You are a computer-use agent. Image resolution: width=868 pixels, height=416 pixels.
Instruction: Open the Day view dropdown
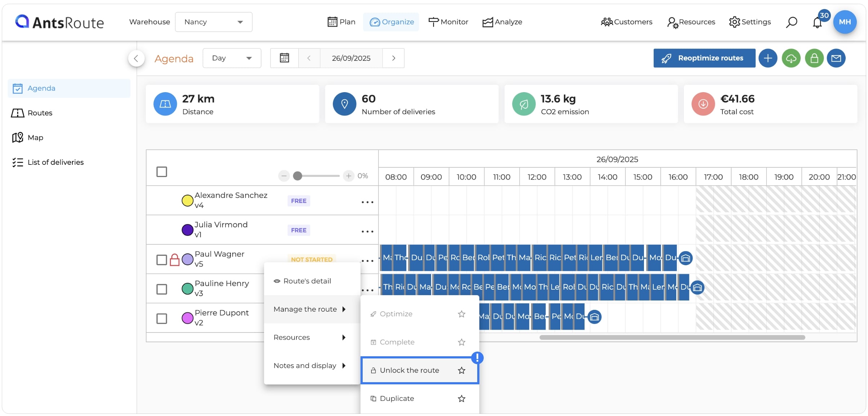(232, 58)
